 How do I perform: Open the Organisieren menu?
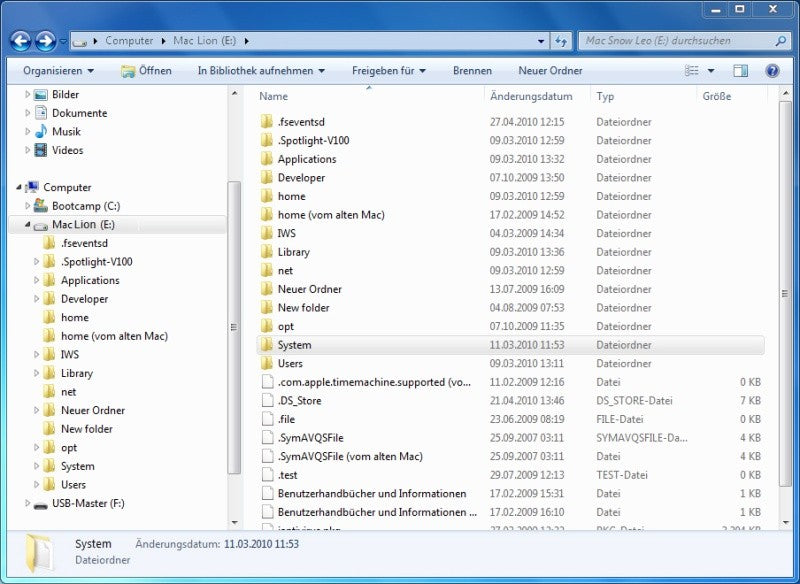coord(59,71)
